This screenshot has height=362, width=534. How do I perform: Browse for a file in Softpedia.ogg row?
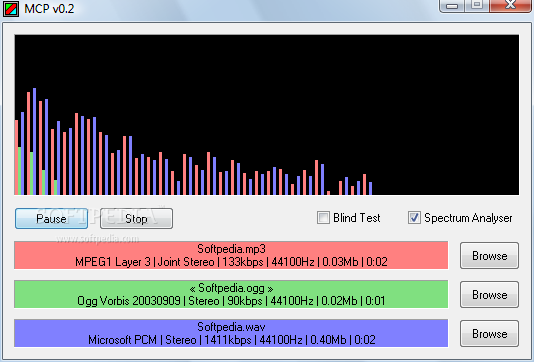(489, 295)
